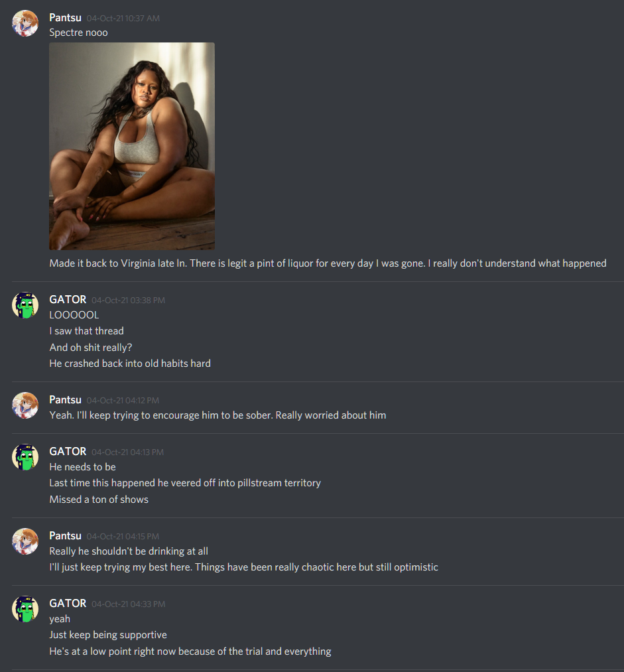Click the 'Spectre nooo' message text
Viewport: 624px width, 672px height.
click(x=78, y=33)
